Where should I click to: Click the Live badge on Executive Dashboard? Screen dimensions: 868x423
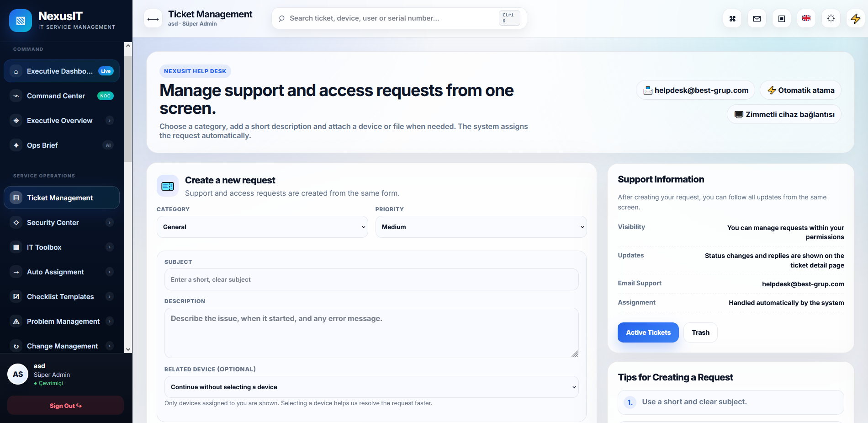coord(106,71)
